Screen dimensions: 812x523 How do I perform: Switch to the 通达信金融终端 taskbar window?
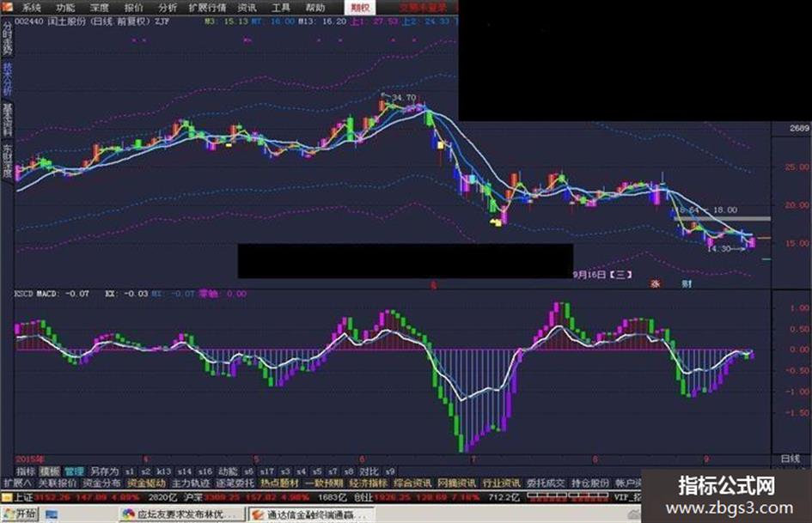point(310,514)
